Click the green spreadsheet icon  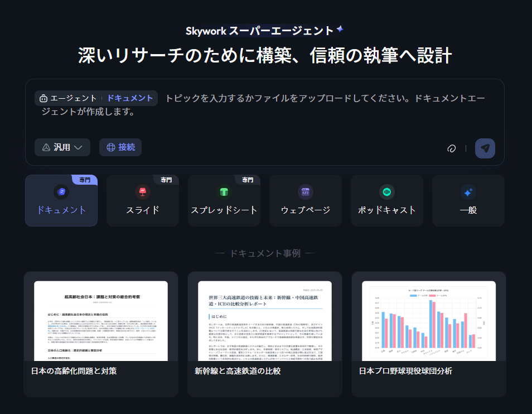click(224, 192)
